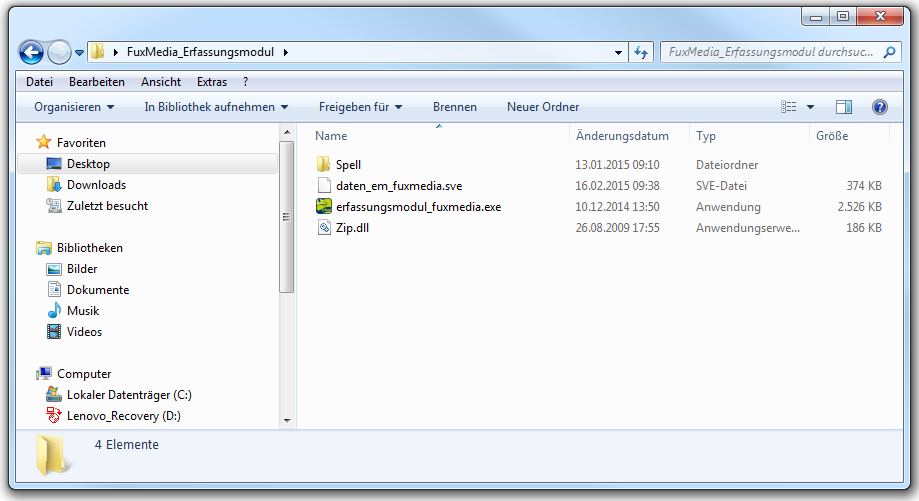Click the Favoriten star icon
919x501 pixels.
pos(43,142)
